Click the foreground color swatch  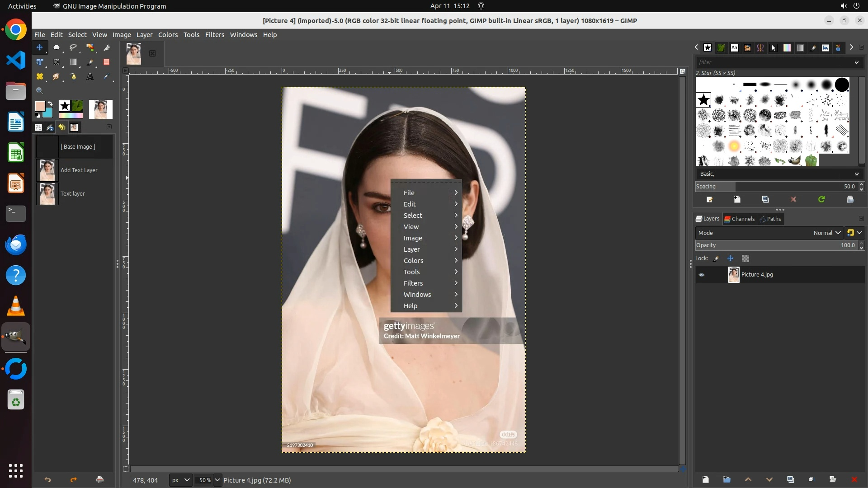click(40, 106)
